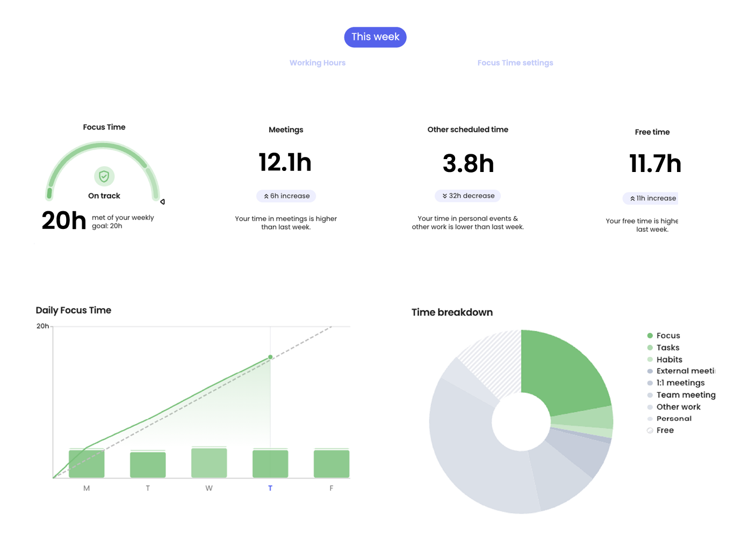Click the Focus Time gauge arrow marker
756x559 pixels.
click(x=162, y=202)
